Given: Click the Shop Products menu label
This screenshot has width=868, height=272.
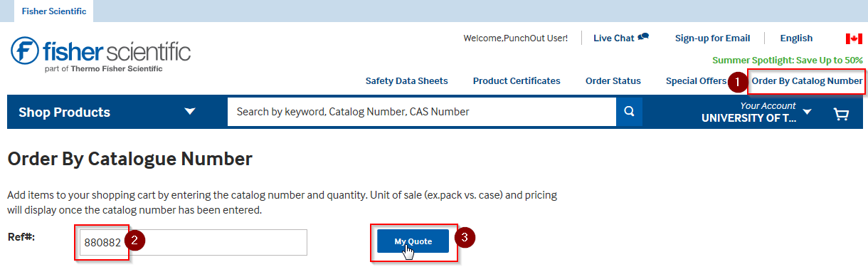Looking at the screenshot, I should [64, 112].
